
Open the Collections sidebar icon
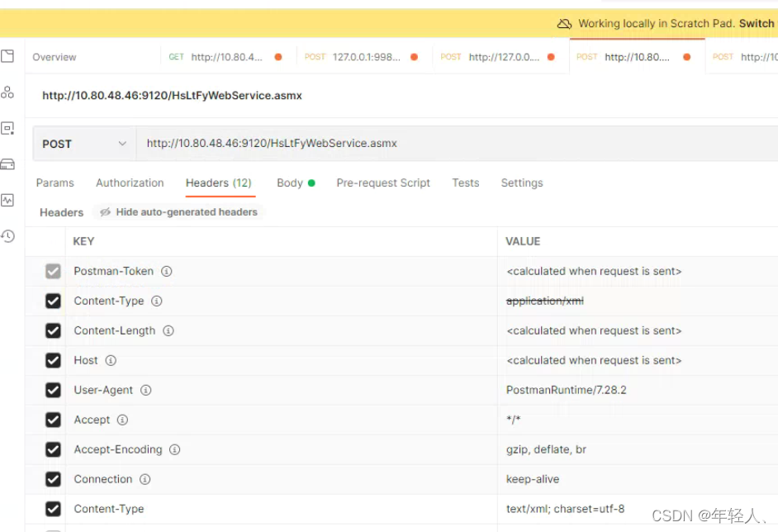(9, 56)
